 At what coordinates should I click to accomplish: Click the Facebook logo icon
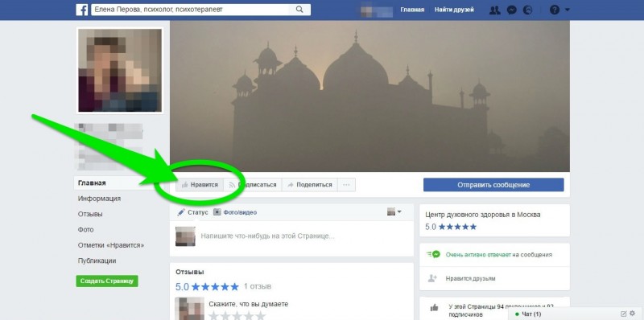[82, 10]
